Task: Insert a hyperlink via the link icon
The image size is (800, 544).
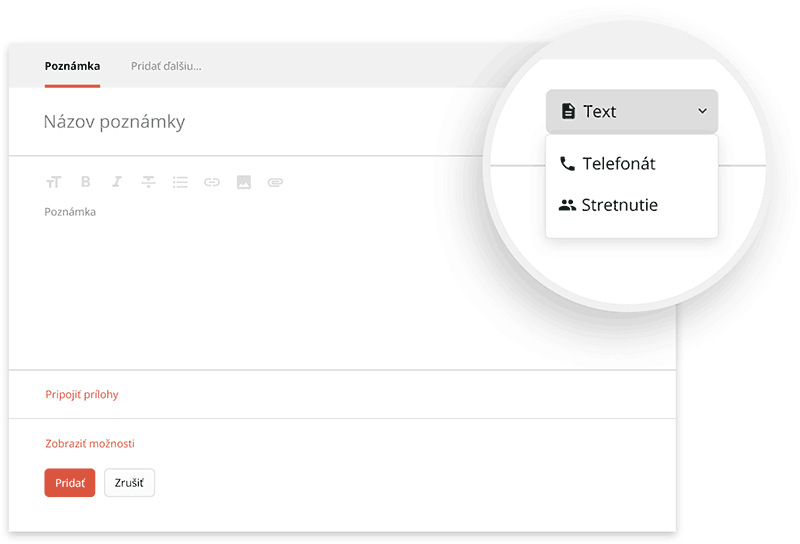Action: tap(212, 182)
